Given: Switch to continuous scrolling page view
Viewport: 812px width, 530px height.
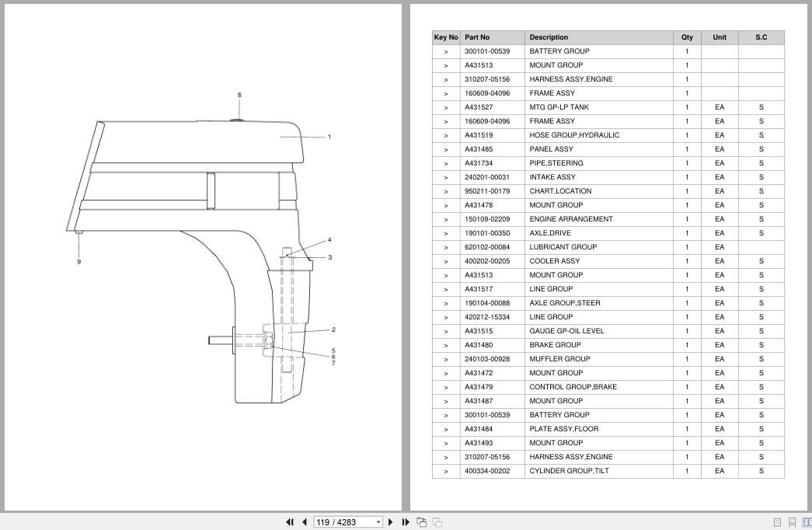Looking at the screenshot, I should (x=792, y=522).
